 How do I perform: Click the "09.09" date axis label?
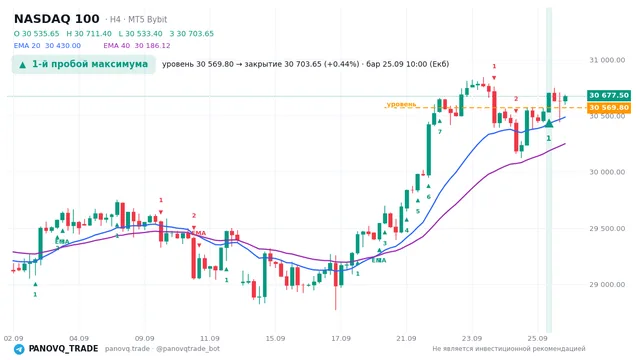click(144, 338)
